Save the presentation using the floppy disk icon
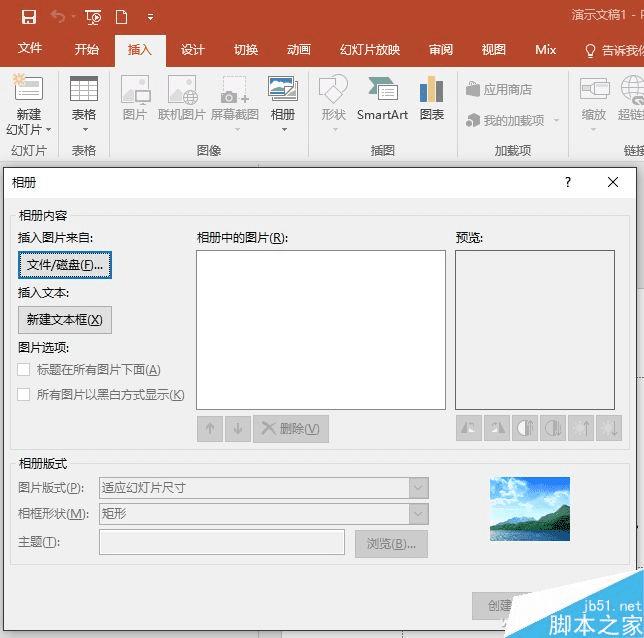 pyautogui.click(x=29, y=17)
